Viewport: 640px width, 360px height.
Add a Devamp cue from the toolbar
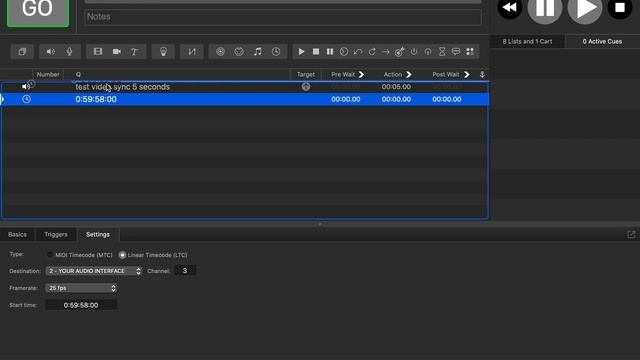coord(372,52)
